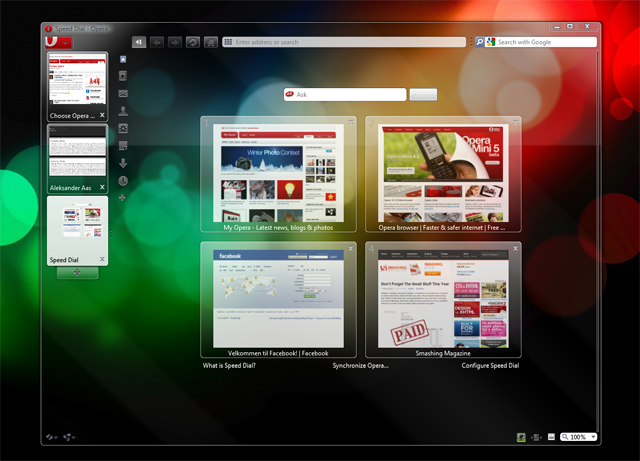Open the Opera Link sync dropdown in status bar
Screen dimensions: 640x461
(x=52, y=437)
